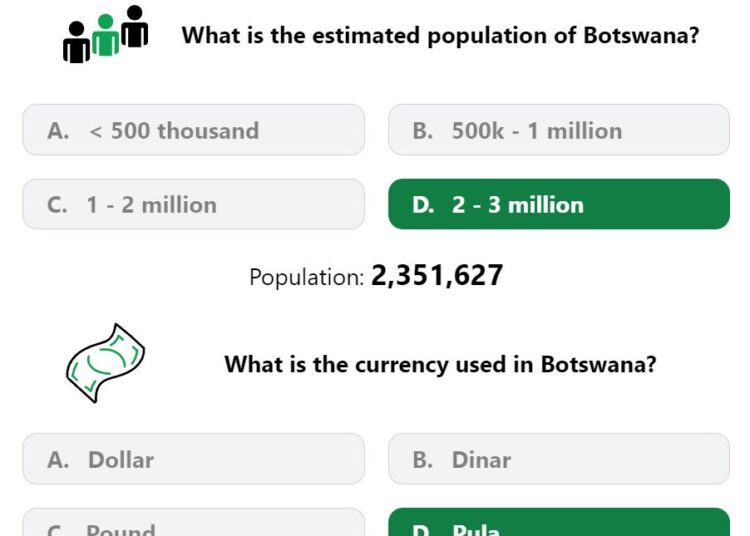Screen dimensions: 750x536
Task: Choose the '500k - 1 million' option
Action: pos(559,130)
